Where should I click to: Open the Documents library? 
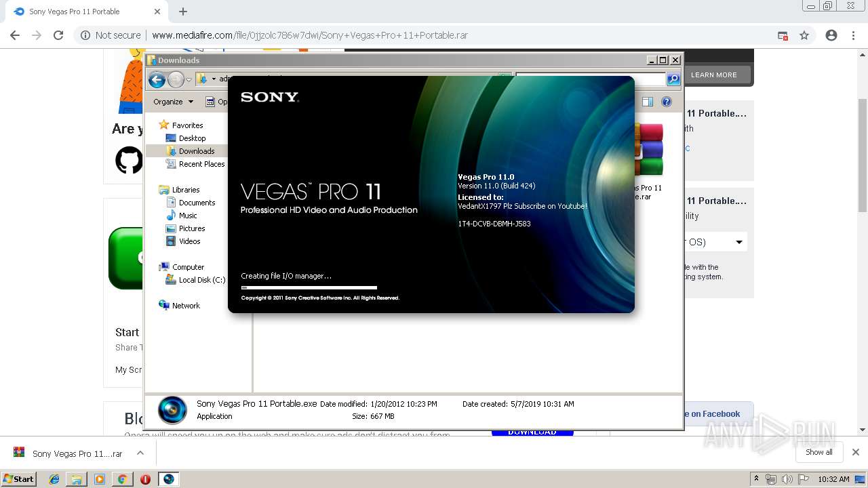[x=197, y=203]
